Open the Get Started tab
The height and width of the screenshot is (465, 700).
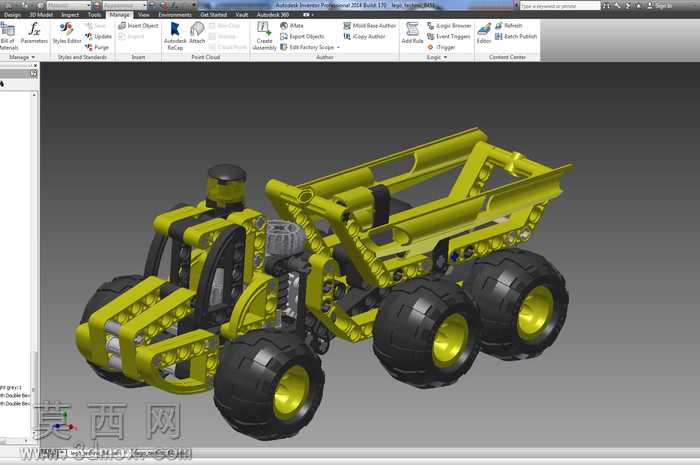click(213, 15)
